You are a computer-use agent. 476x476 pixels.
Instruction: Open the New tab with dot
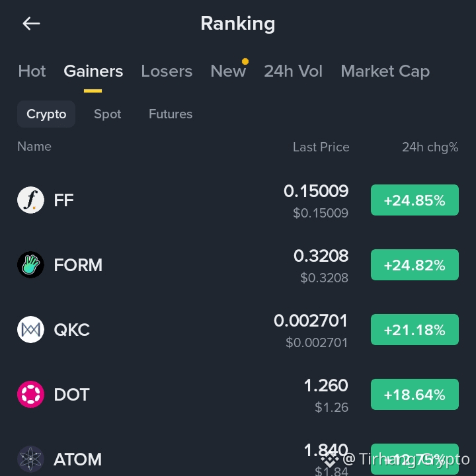228,71
